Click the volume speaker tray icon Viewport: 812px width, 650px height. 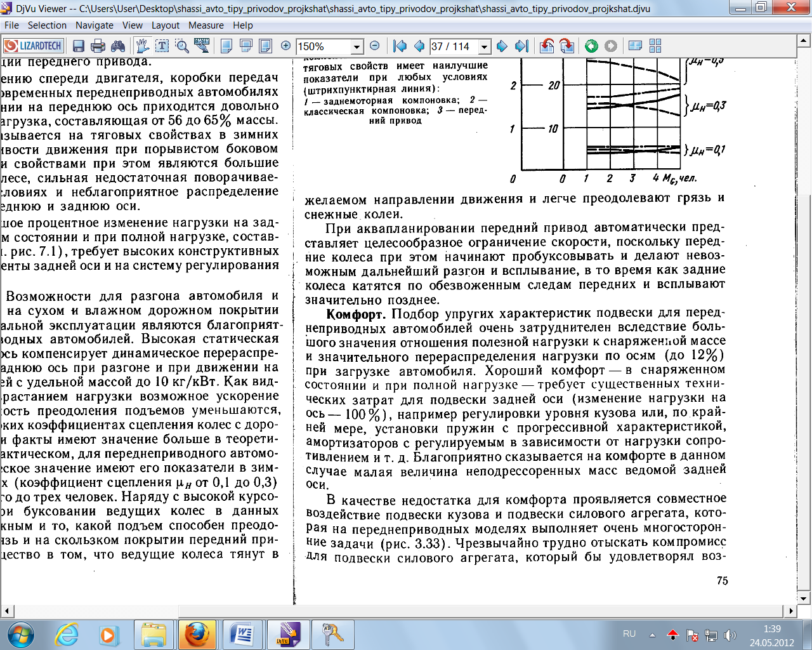tap(730, 635)
